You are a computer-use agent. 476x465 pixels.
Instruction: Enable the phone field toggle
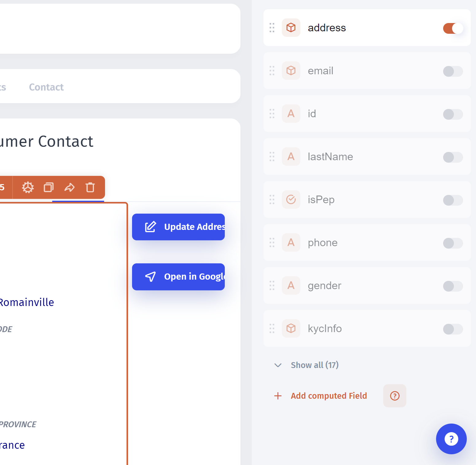[x=453, y=243]
